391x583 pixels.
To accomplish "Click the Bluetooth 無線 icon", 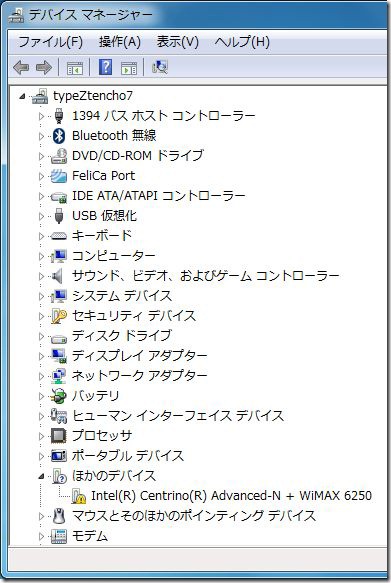I will pos(59,136).
